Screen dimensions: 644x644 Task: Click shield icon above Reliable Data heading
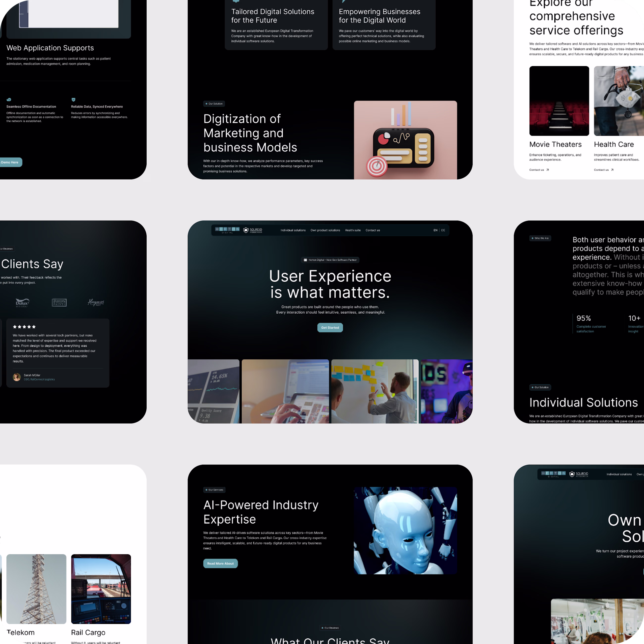click(73, 100)
